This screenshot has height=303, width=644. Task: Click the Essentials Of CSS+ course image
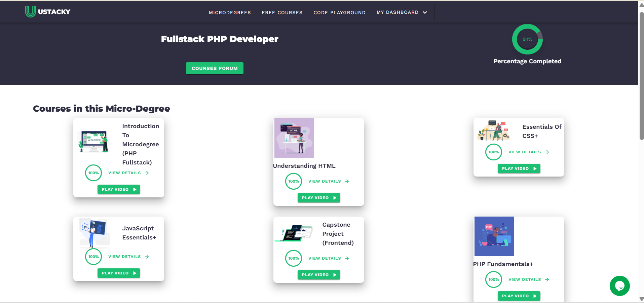pyautogui.click(x=494, y=130)
